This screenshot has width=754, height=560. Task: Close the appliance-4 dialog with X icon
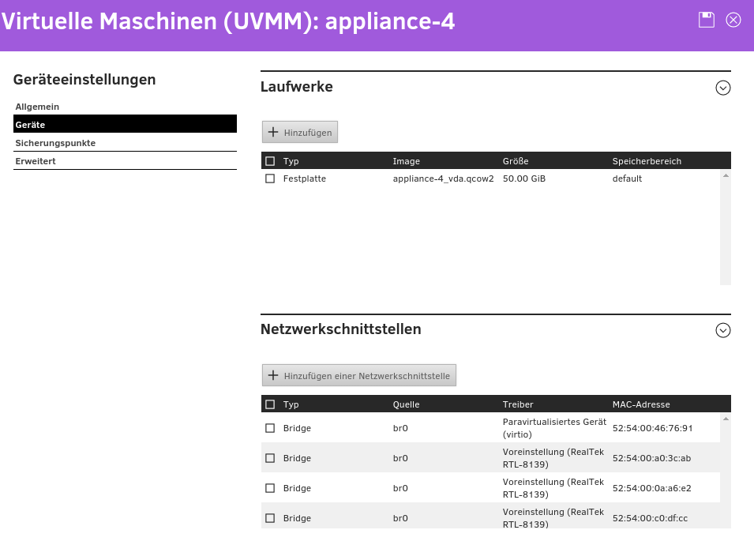pos(733,21)
